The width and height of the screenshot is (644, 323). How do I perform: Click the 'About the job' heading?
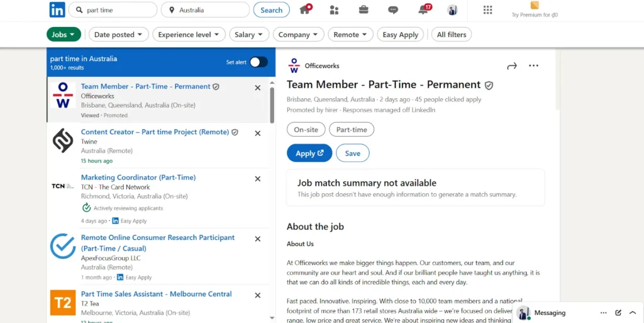315,227
